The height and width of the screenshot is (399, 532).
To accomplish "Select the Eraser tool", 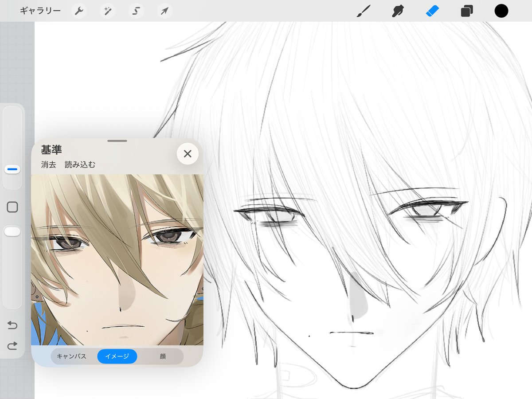I will click(432, 11).
